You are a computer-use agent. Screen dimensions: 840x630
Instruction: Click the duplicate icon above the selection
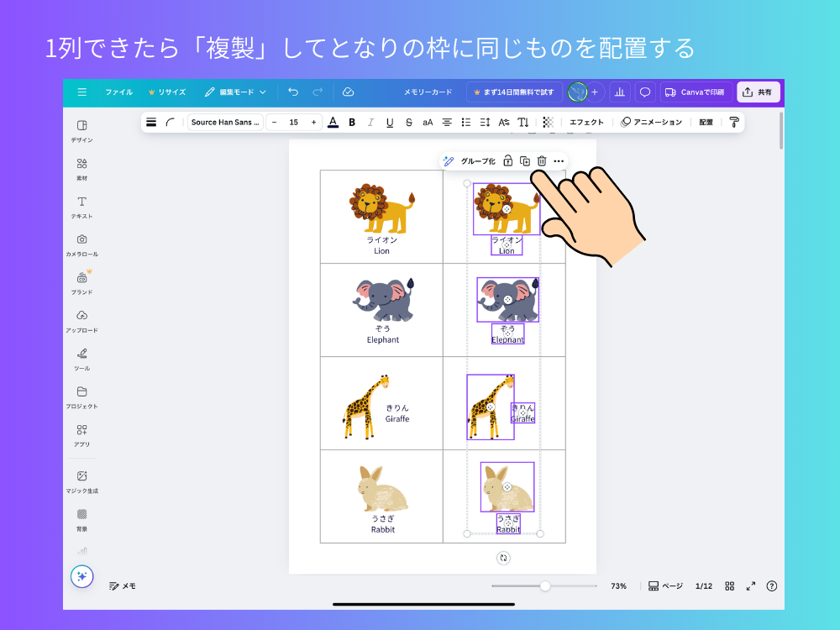tap(526, 160)
